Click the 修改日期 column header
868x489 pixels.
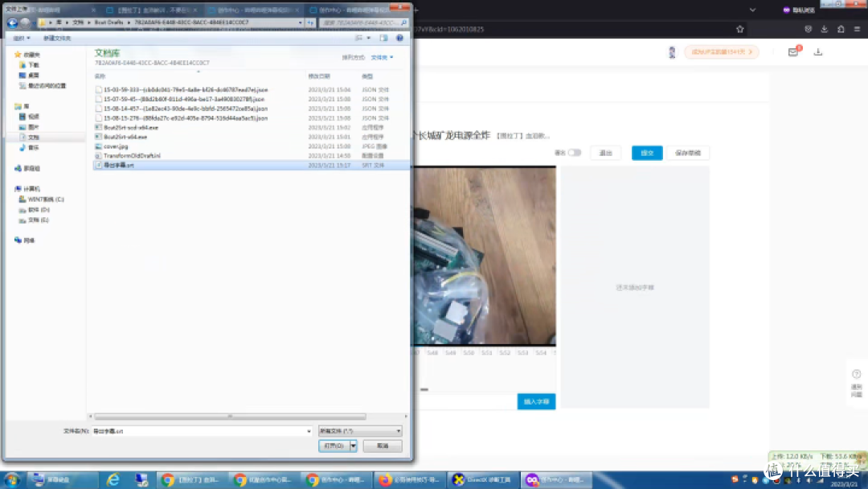[x=319, y=76]
